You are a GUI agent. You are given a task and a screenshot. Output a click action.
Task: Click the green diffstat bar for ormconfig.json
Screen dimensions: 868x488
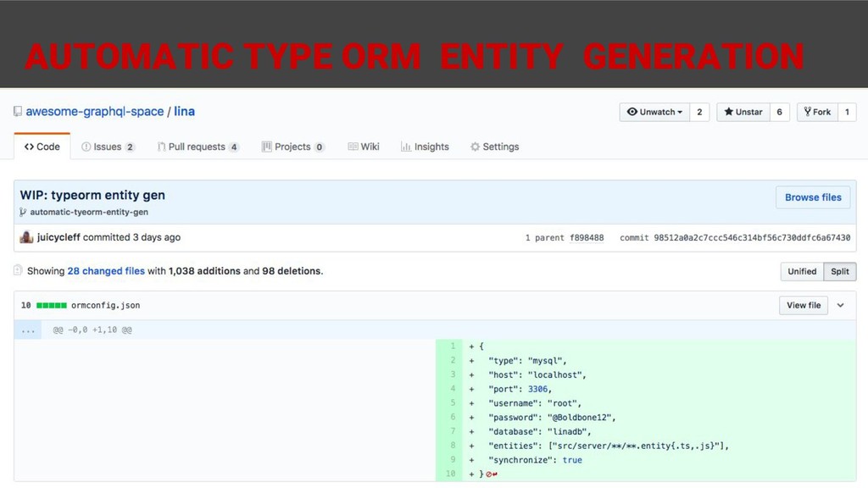point(52,305)
